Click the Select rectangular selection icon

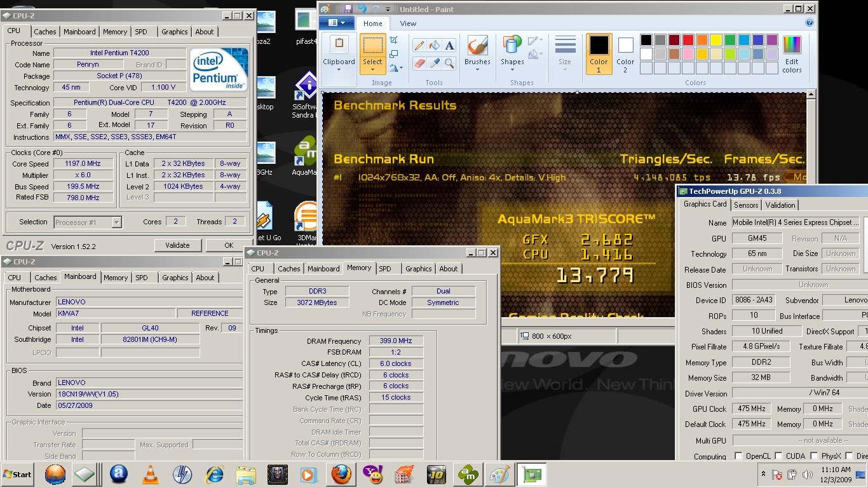click(x=372, y=46)
